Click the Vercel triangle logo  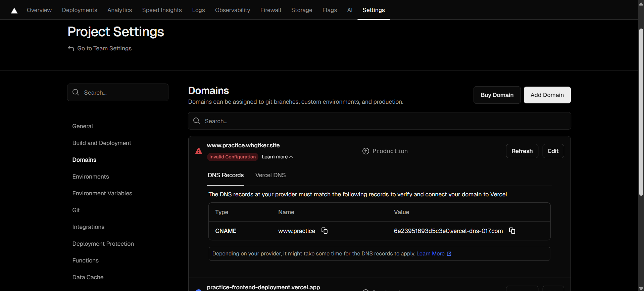point(14,11)
